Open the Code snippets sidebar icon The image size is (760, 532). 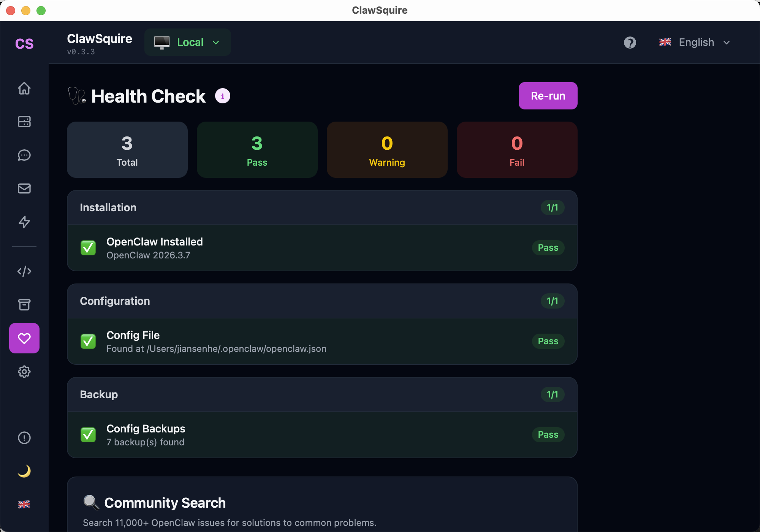coord(24,271)
